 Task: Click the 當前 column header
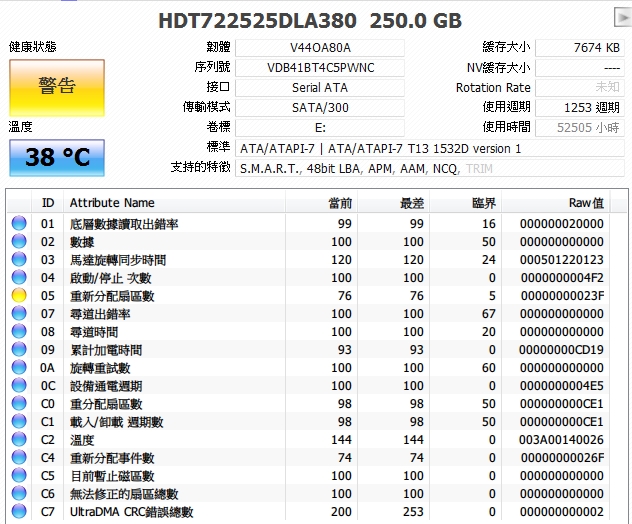tap(340, 203)
